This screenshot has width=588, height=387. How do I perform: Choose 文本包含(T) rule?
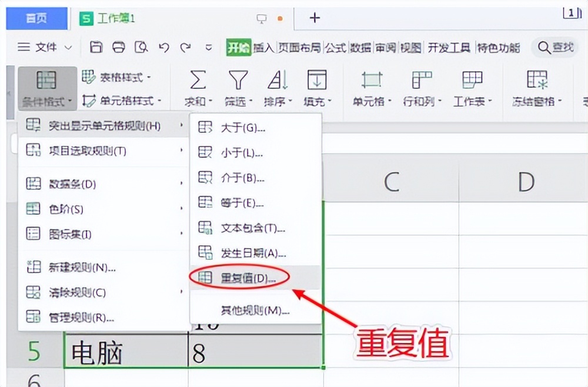coord(256,228)
